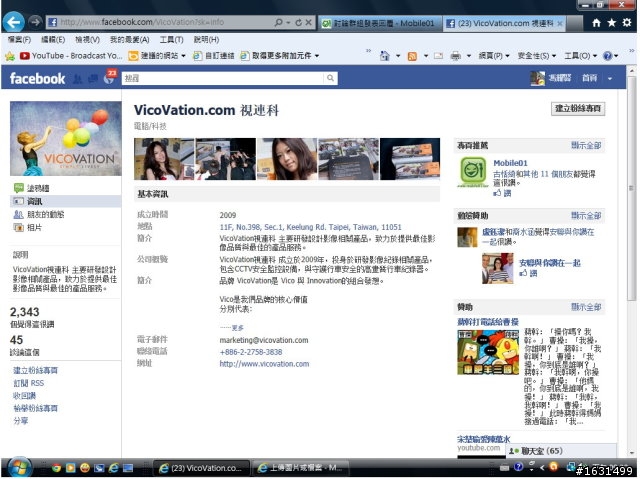This screenshot has width=640, height=479.
Task: Click the address bar search magnifier icon
Action: click(279, 22)
